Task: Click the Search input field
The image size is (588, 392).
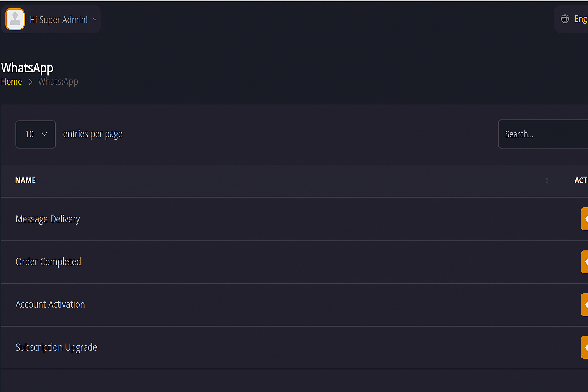Action: point(544,134)
